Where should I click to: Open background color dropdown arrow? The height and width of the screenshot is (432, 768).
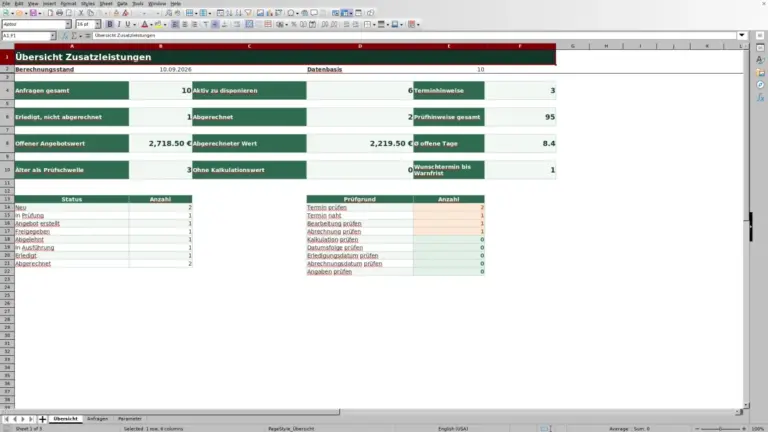pyautogui.click(x=402, y=24)
